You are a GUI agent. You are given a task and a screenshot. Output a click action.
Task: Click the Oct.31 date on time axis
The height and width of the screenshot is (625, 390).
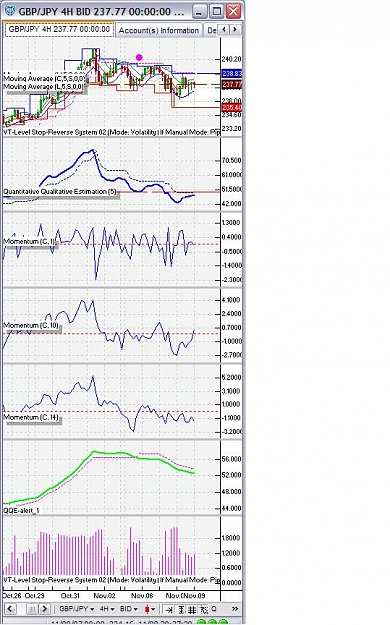pyautogui.click(x=70, y=596)
